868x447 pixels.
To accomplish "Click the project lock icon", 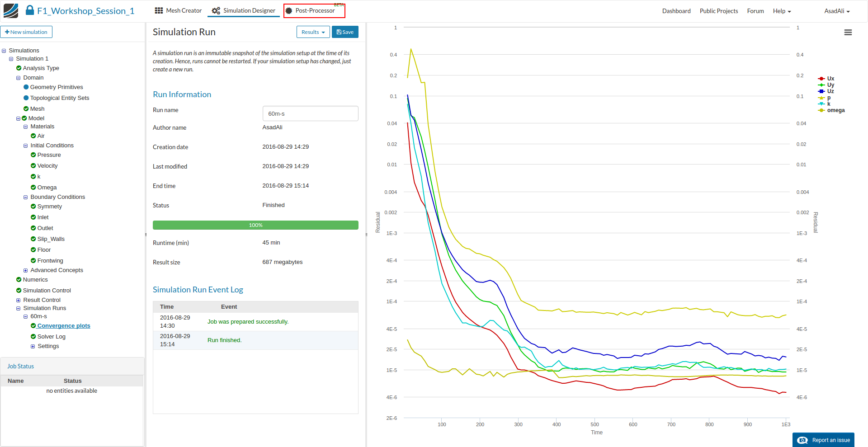I will pyautogui.click(x=30, y=10).
